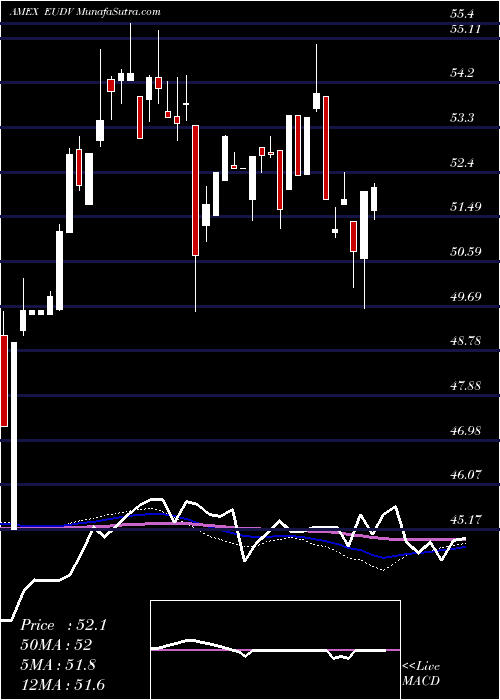
Task: Click the 'AMEX EUDV MunafaSutra.com' chart title
Action: [84, 12]
